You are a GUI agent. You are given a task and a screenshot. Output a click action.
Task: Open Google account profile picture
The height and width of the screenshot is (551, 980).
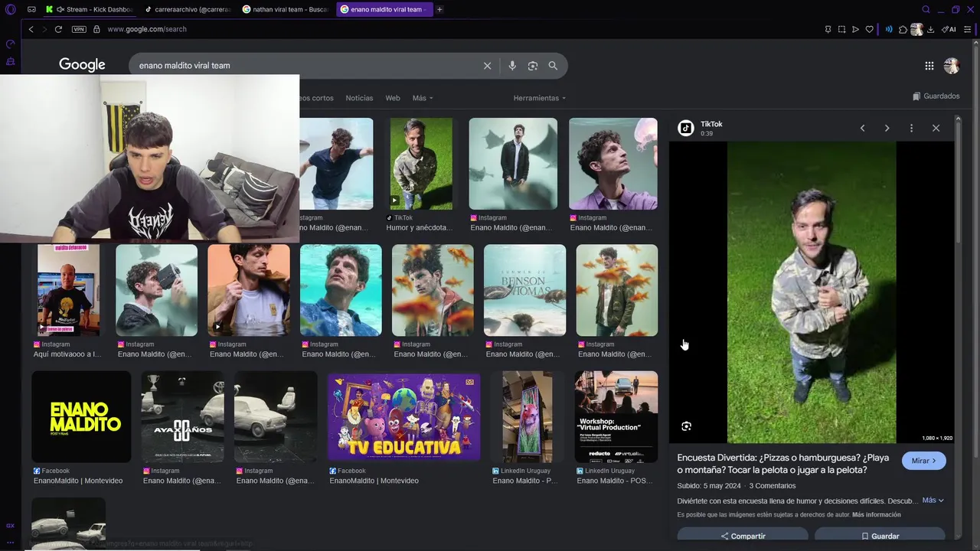pos(952,66)
